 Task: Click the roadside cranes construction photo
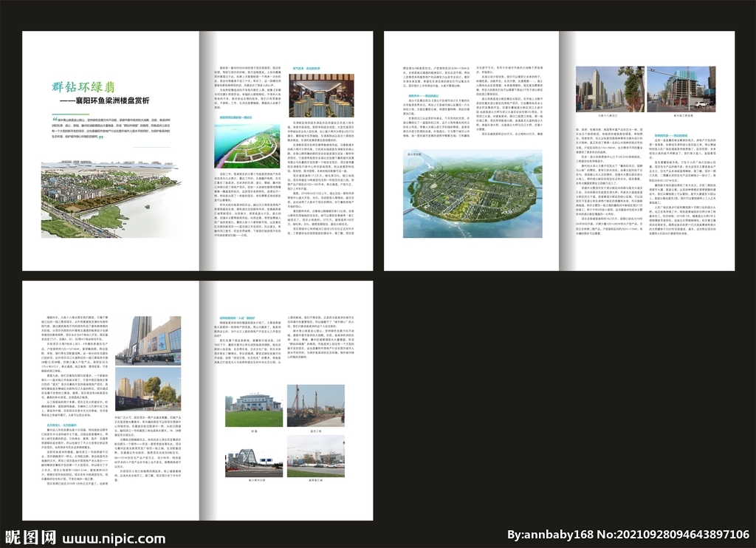pyautogui.click(x=316, y=456)
